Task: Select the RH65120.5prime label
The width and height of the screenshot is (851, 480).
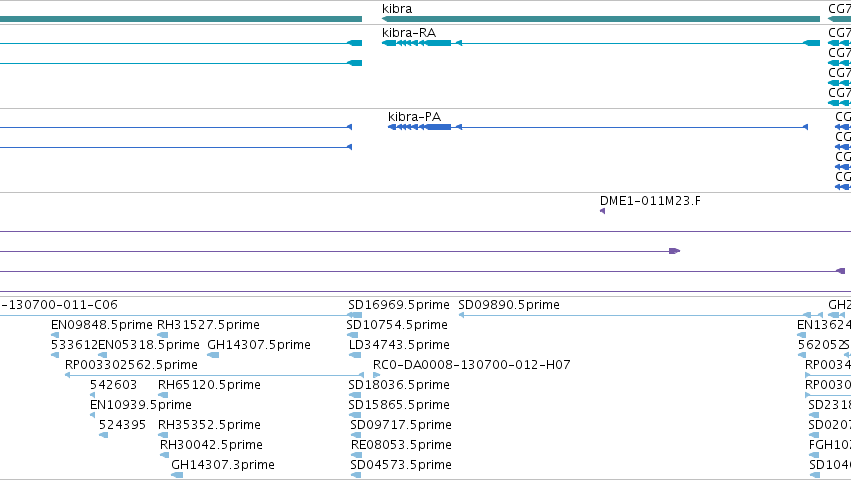Action: pos(209,385)
